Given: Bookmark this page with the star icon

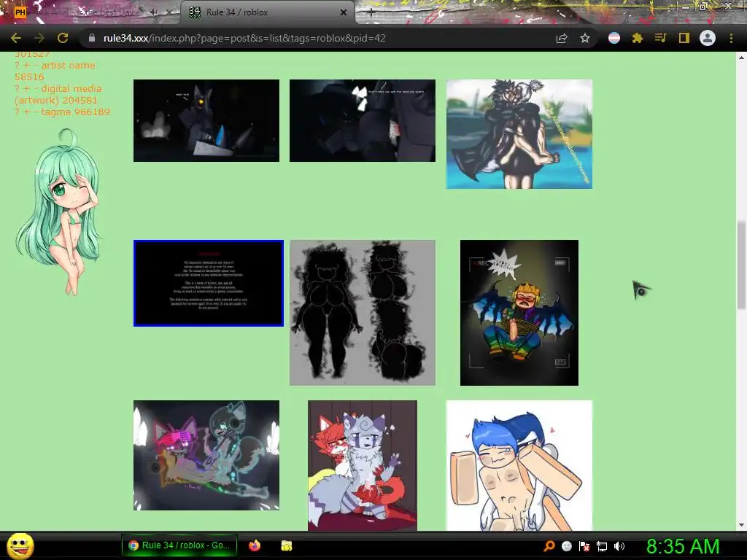Looking at the screenshot, I should 585,38.
